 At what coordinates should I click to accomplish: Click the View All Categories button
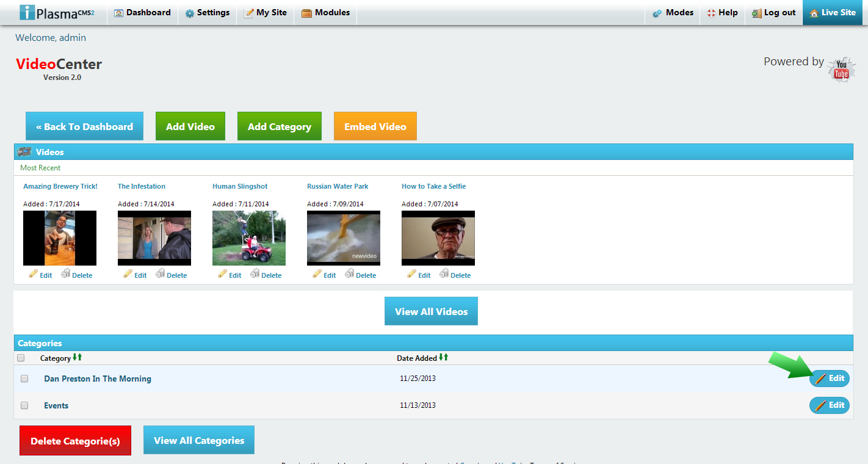[x=199, y=440]
